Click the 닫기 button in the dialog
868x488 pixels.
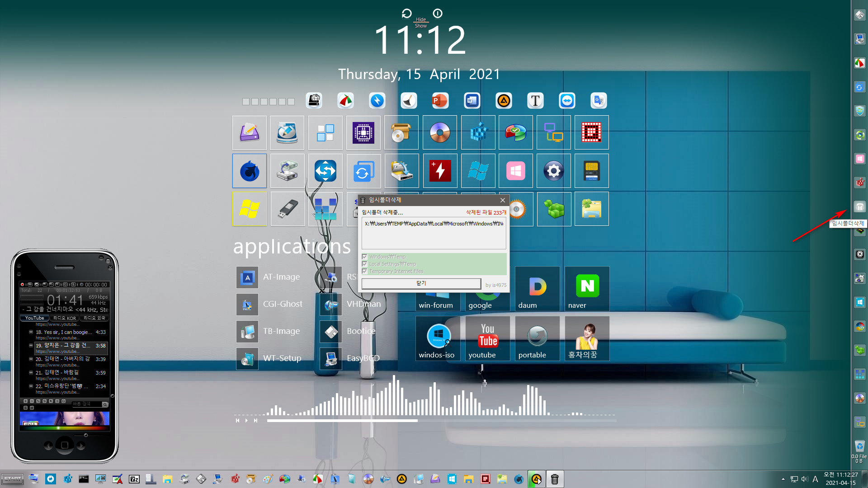tap(421, 283)
